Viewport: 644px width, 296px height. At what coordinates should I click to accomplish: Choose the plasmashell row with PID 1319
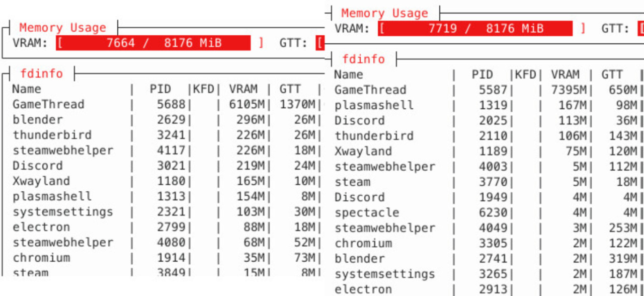374,105
